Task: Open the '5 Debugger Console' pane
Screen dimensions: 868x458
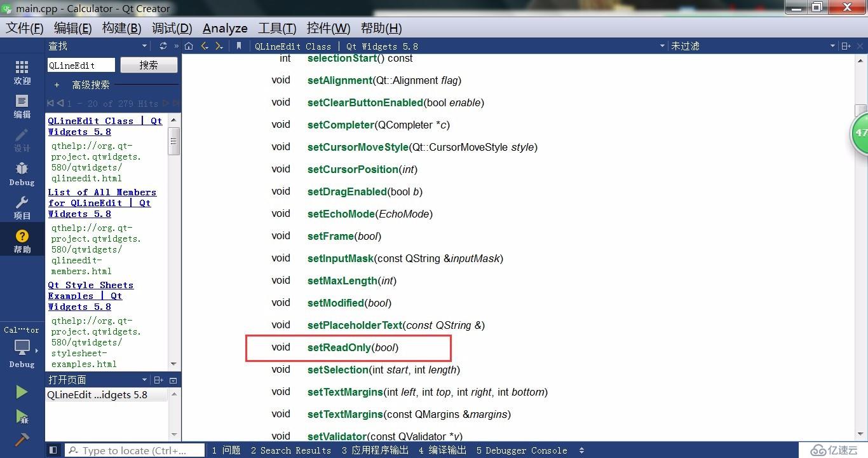Action: click(x=522, y=450)
